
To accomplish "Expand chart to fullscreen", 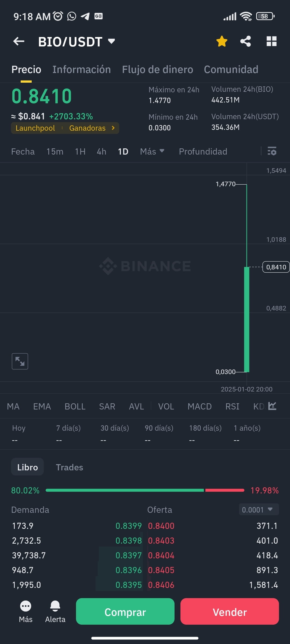I will tap(20, 361).
